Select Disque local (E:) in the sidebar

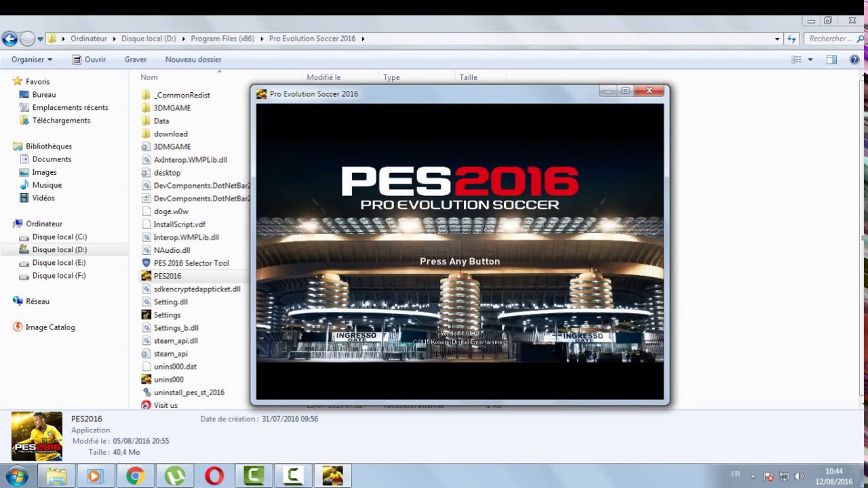(58, 263)
